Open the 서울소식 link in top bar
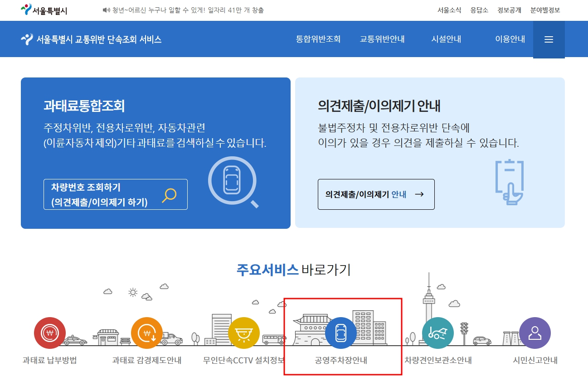This screenshot has height=386, width=588. (x=449, y=10)
